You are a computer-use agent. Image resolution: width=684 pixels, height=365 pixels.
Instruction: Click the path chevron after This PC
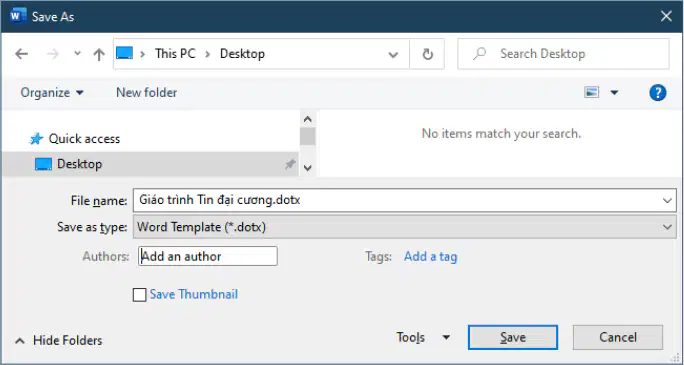coord(208,54)
